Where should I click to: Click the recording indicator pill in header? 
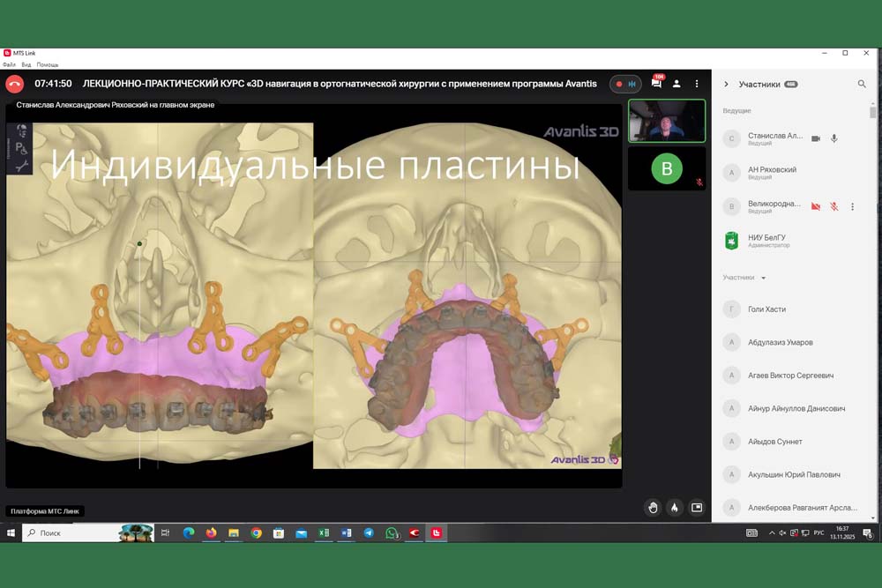pyautogui.click(x=624, y=84)
